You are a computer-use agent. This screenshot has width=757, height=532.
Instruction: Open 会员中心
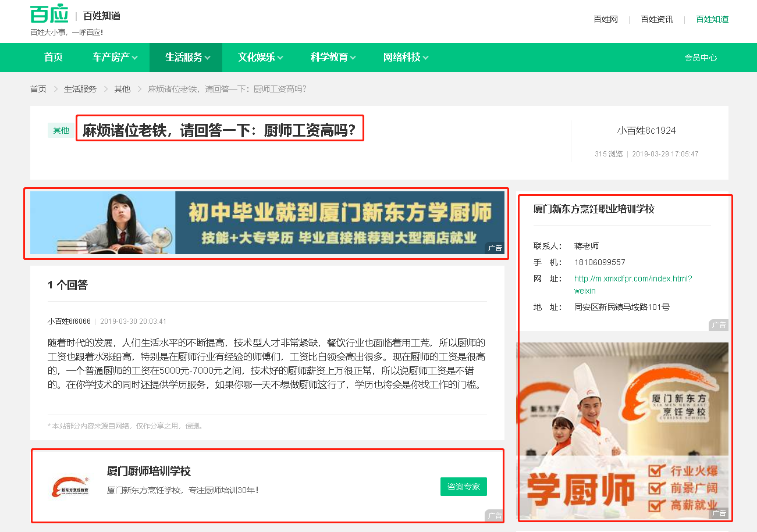pyautogui.click(x=701, y=58)
